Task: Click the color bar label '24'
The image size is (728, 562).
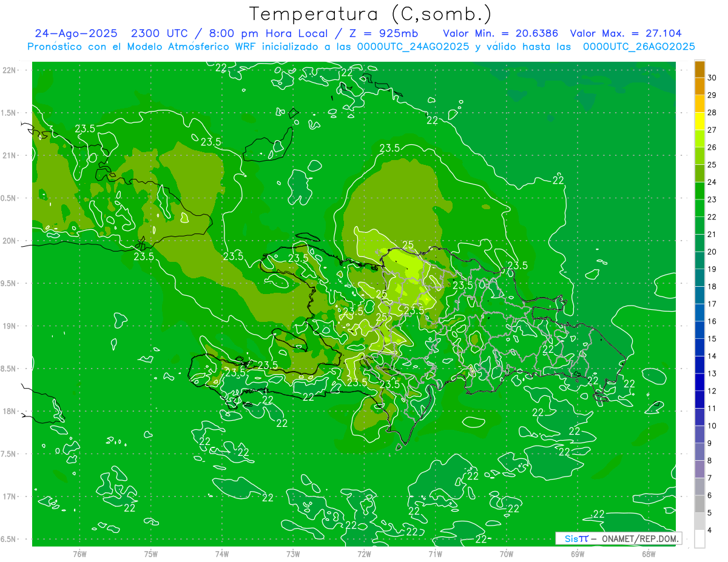Action: click(x=712, y=182)
